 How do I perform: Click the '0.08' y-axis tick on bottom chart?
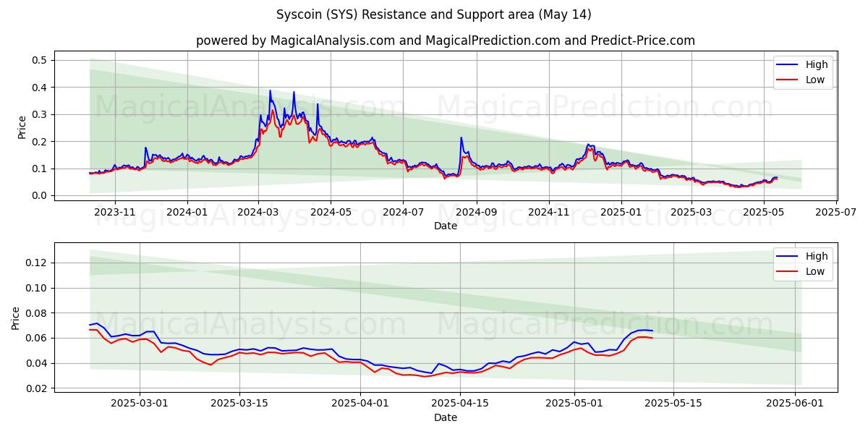coord(37,313)
